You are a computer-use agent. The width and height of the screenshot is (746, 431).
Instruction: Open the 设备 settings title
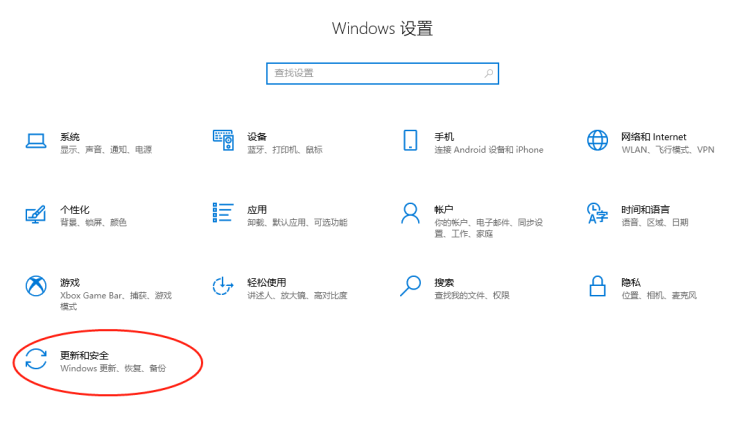click(x=257, y=137)
